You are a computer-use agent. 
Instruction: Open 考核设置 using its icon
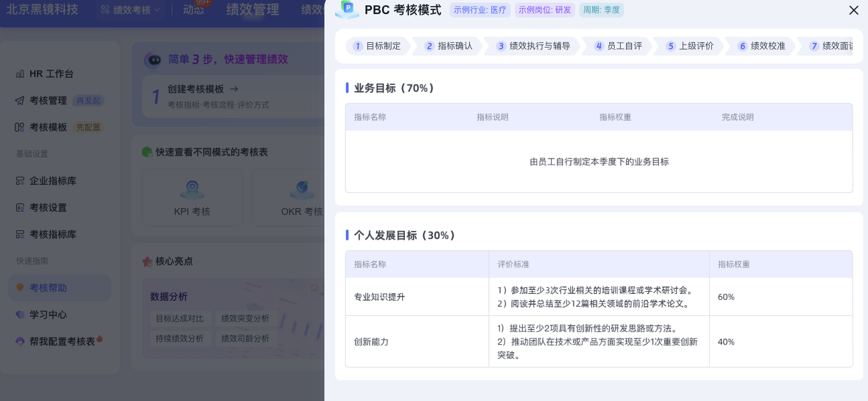click(x=19, y=208)
